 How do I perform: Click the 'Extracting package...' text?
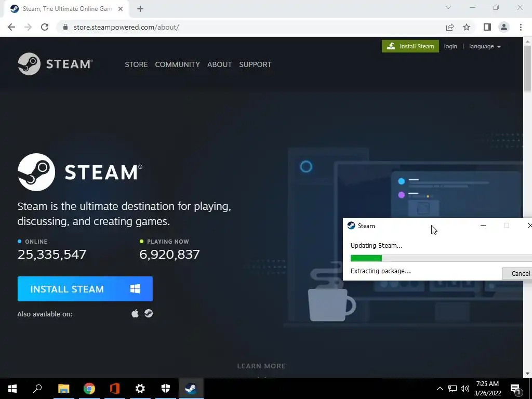click(381, 271)
